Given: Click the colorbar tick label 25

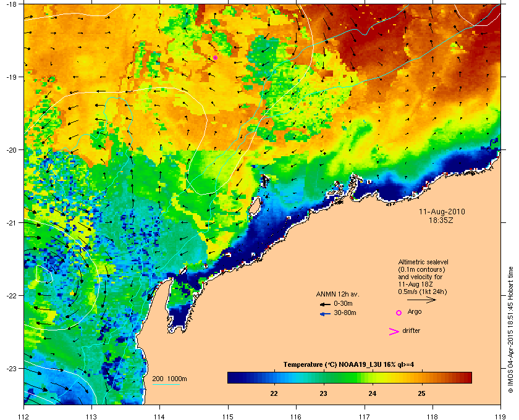Looking at the screenshot, I should coord(421,393).
